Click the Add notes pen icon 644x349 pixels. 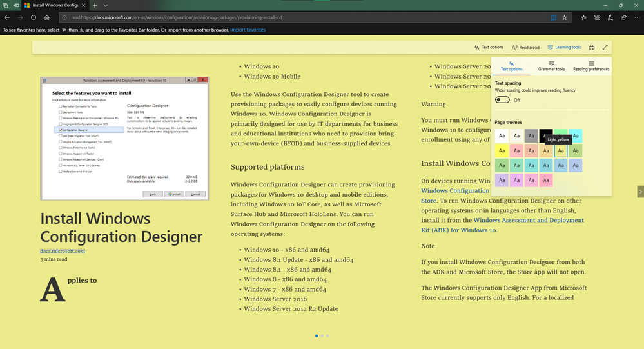coord(610,17)
